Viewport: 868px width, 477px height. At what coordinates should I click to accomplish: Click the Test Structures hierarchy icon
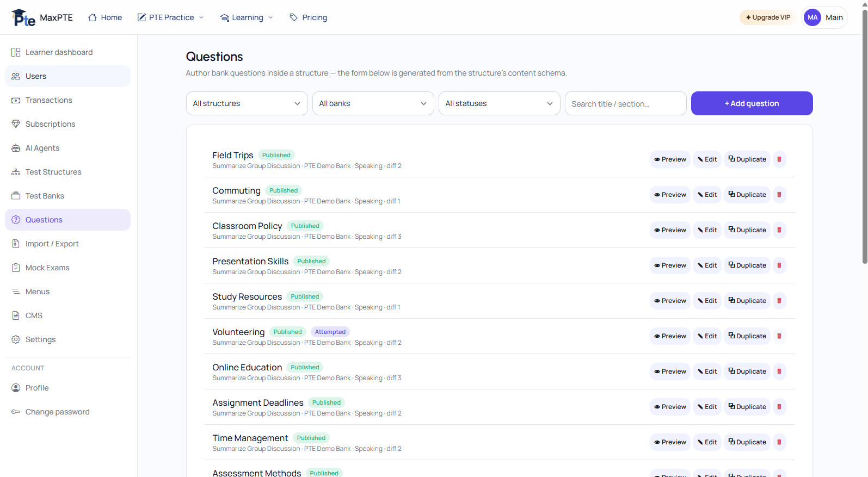pyautogui.click(x=16, y=172)
